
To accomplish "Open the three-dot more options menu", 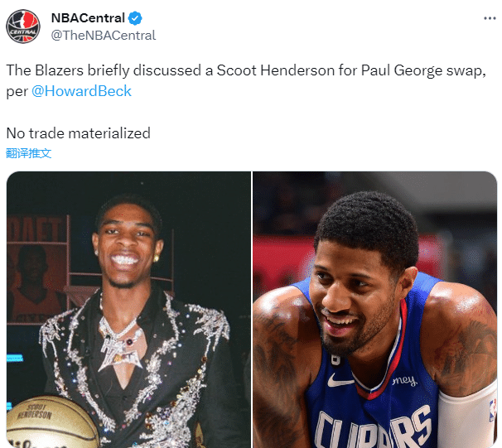I will pyautogui.click(x=490, y=18).
